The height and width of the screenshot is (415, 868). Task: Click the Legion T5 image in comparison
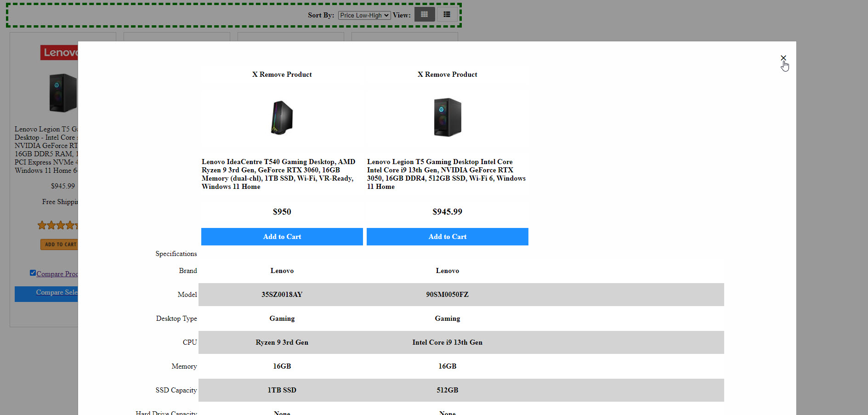[447, 118]
